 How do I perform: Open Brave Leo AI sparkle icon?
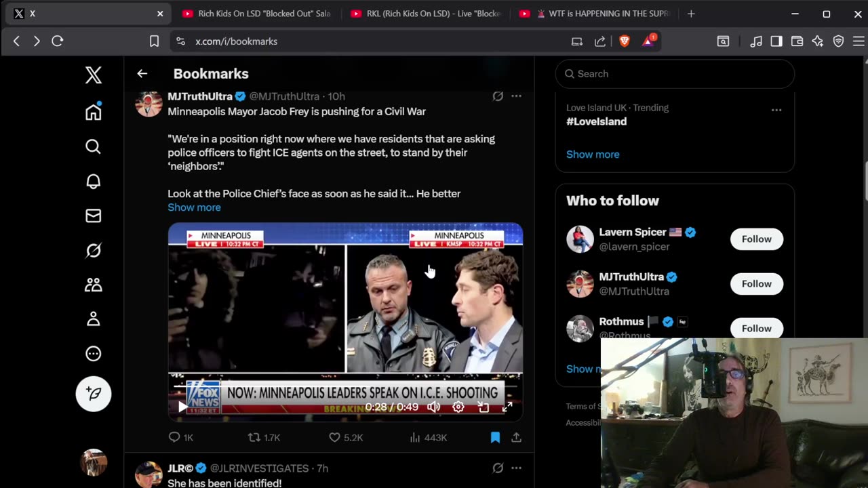tap(818, 41)
